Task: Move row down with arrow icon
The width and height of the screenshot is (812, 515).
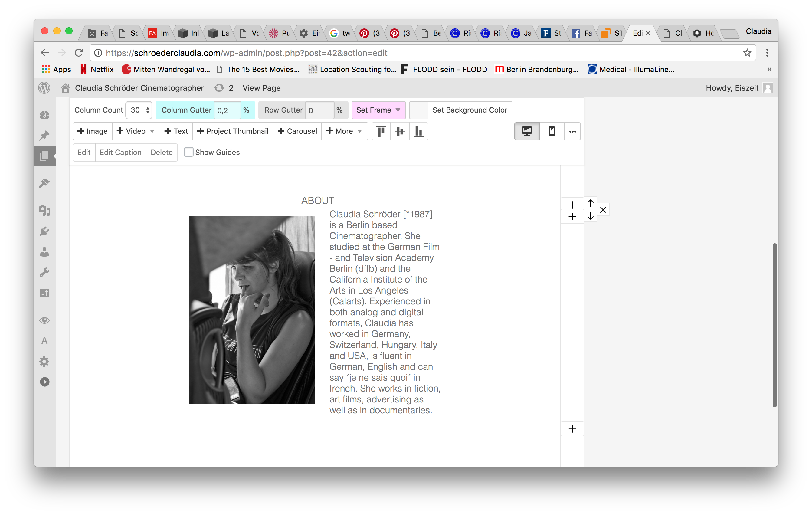Action: 590,216
